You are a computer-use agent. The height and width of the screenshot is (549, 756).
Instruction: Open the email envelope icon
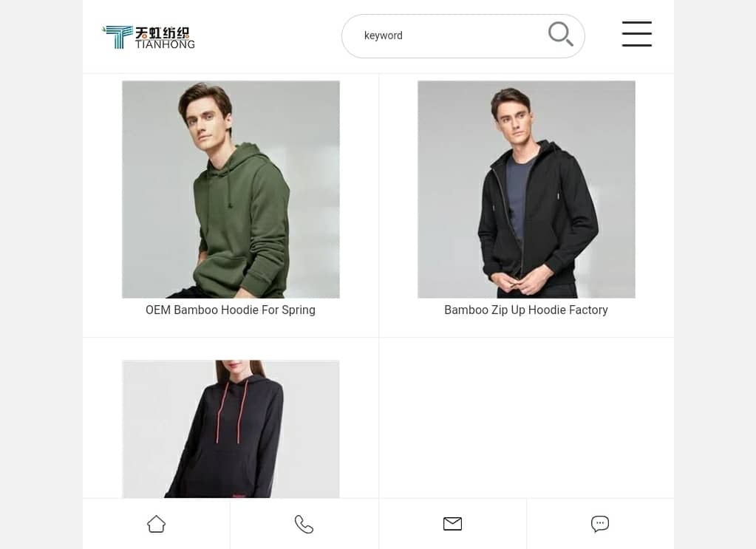coord(452,523)
